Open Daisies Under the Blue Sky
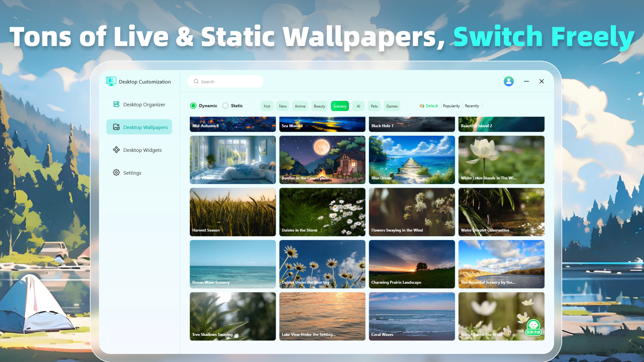 322,264
